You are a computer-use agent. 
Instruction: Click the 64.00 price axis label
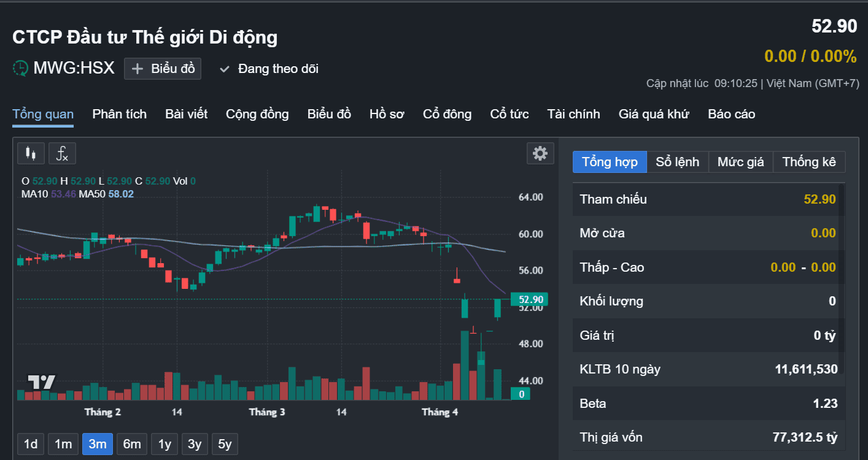[530, 197]
